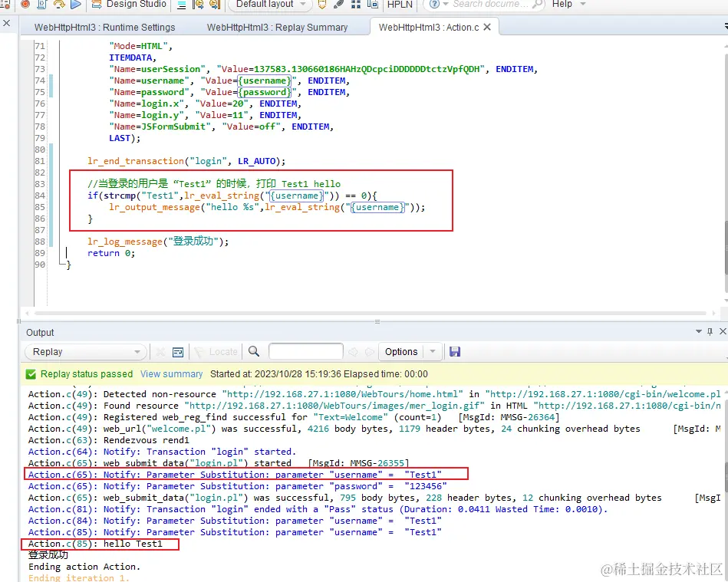
Task: Click the Output search magnifier icon
Action: [254, 351]
